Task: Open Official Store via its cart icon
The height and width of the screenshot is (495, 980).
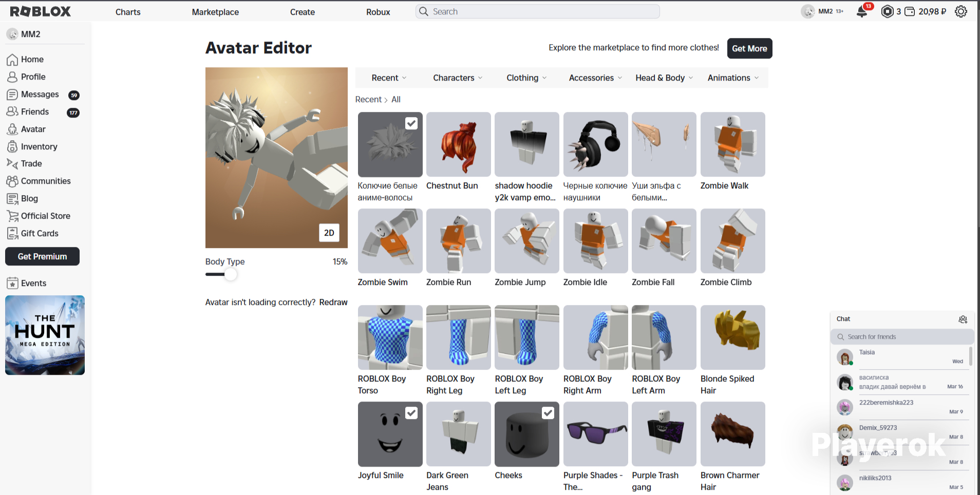Action: 12,216
